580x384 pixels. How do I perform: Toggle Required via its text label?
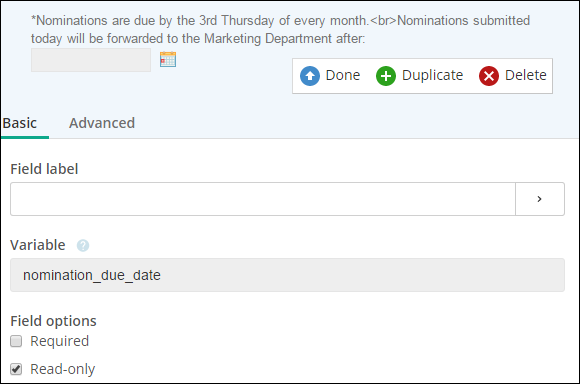pyautogui.click(x=60, y=341)
